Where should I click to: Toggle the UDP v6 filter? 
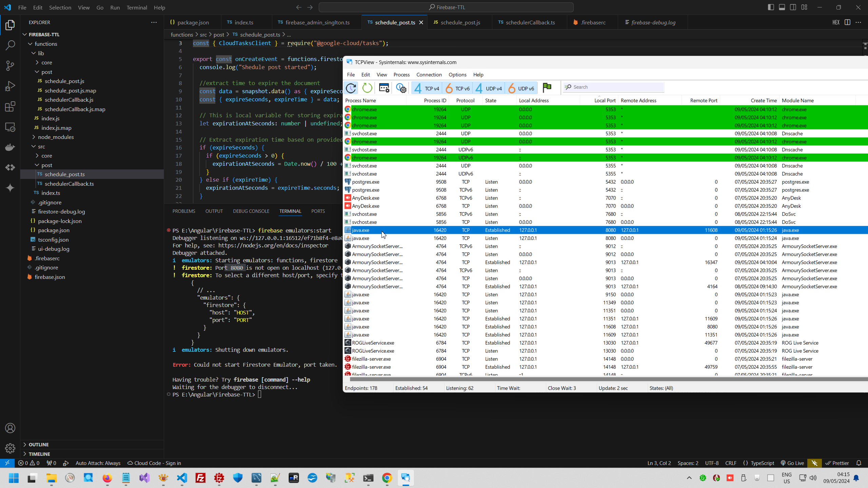pos(520,88)
